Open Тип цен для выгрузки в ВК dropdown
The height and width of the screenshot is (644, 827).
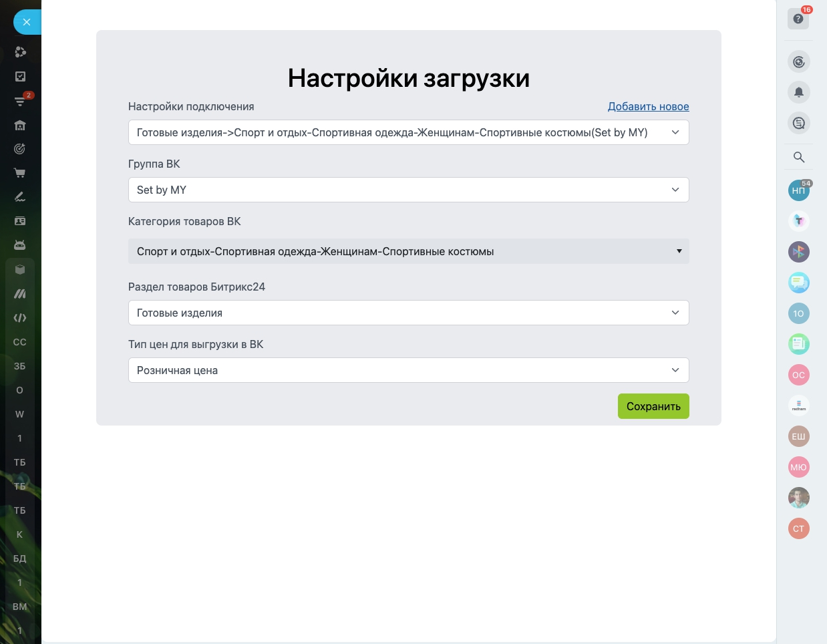(409, 370)
